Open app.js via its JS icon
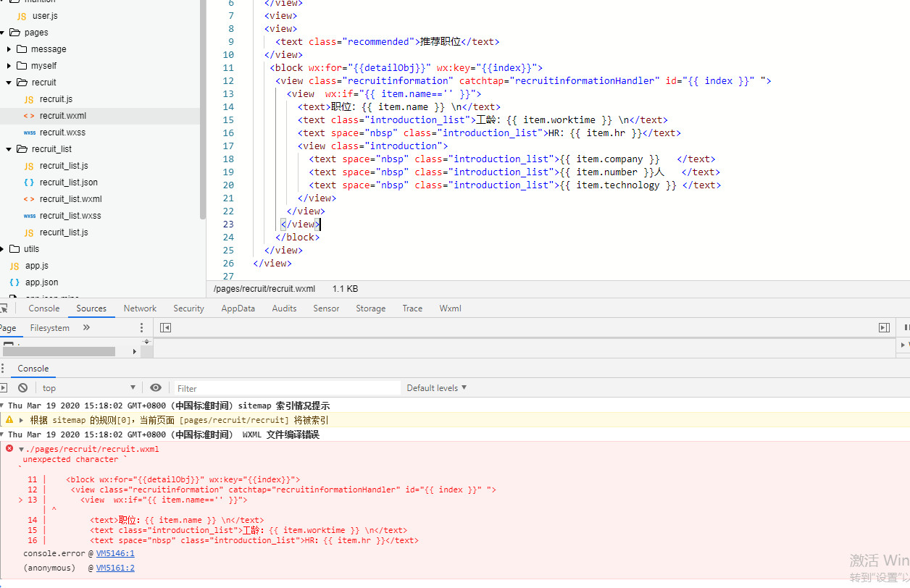This screenshot has width=910, height=588. (14, 266)
